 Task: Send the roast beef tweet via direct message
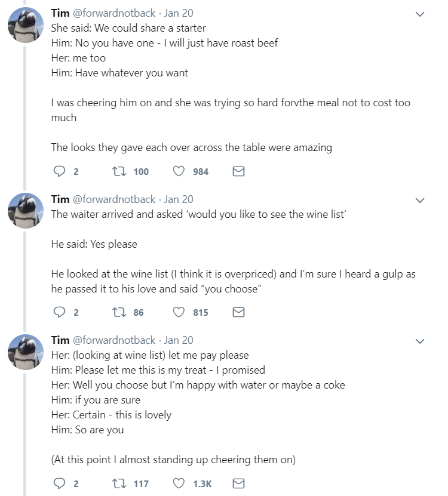tap(238, 171)
